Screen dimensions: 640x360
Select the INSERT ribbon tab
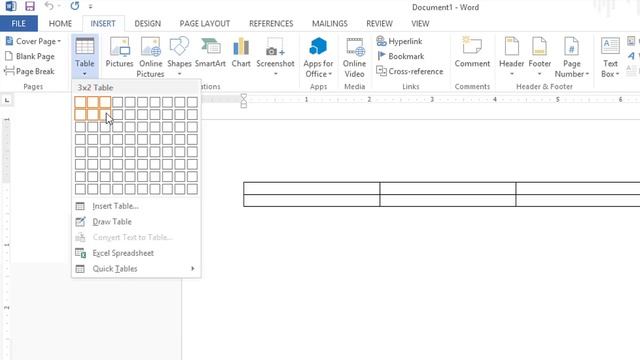[x=103, y=24]
